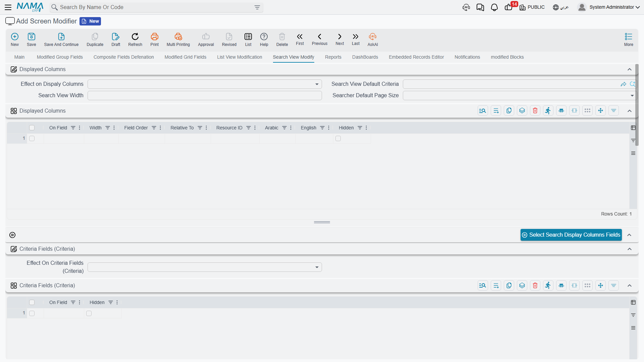Screen dimensions: 644x362
Task: Open the modified Blocks tab
Action: tap(507, 57)
